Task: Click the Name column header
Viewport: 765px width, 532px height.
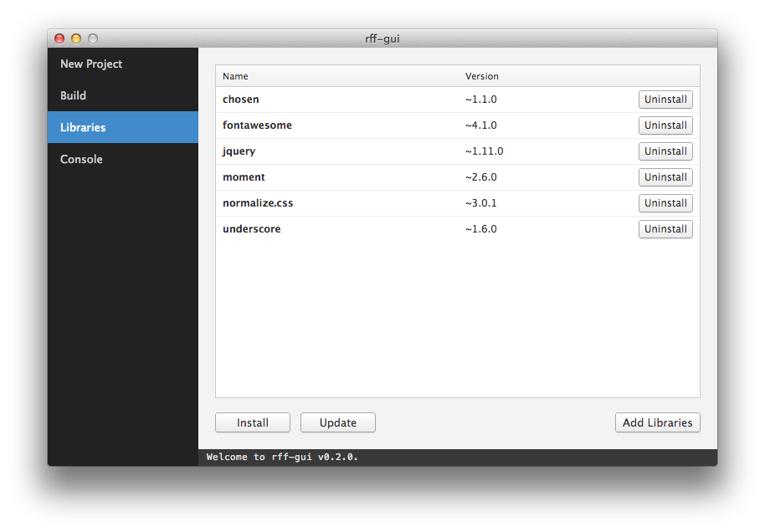Action: (235, 76)
